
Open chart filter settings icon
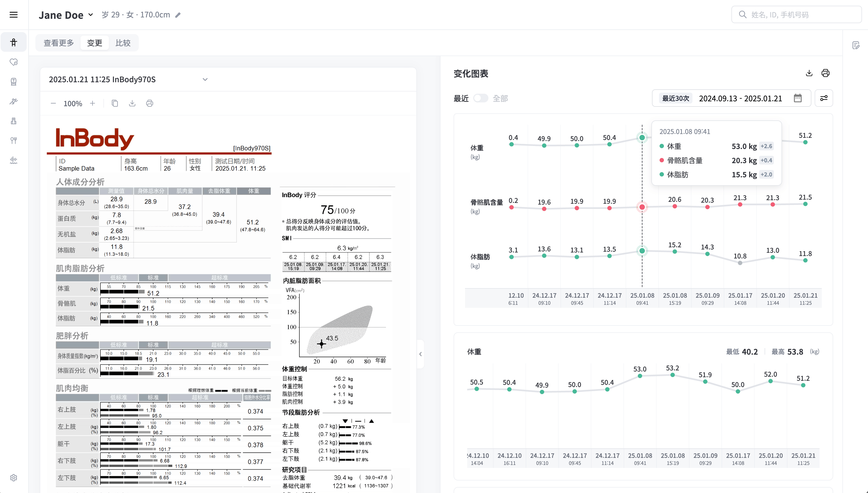tap(824, 98)
